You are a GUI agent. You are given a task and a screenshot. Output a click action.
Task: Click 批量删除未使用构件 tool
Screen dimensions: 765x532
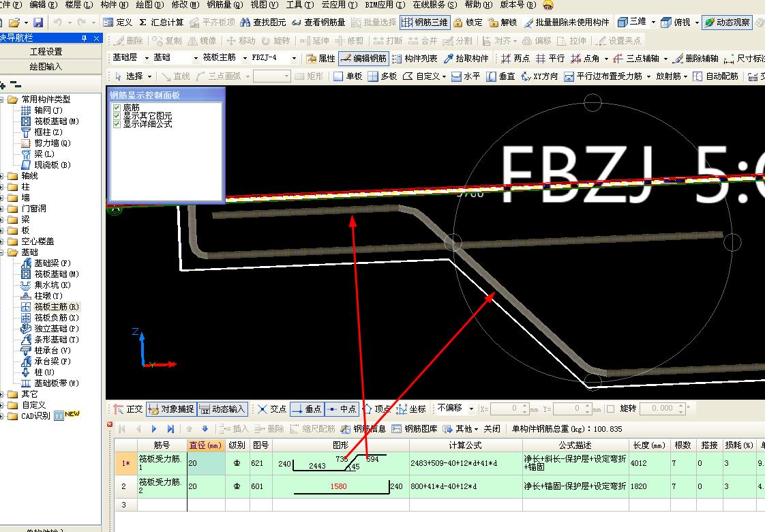[567, 23]
